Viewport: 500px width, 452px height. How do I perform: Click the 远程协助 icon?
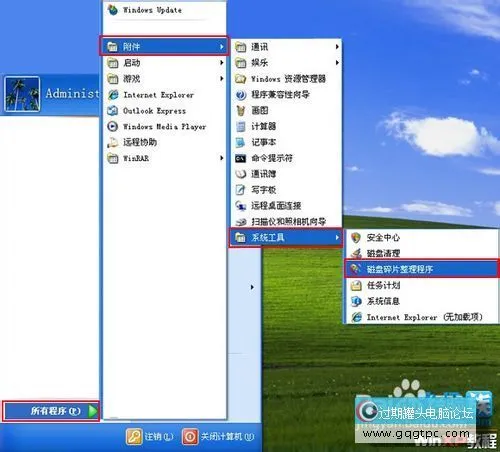113,142
